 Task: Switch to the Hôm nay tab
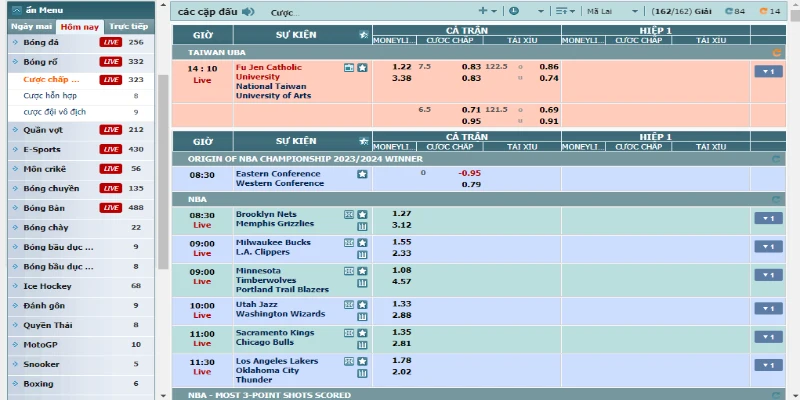80,27
